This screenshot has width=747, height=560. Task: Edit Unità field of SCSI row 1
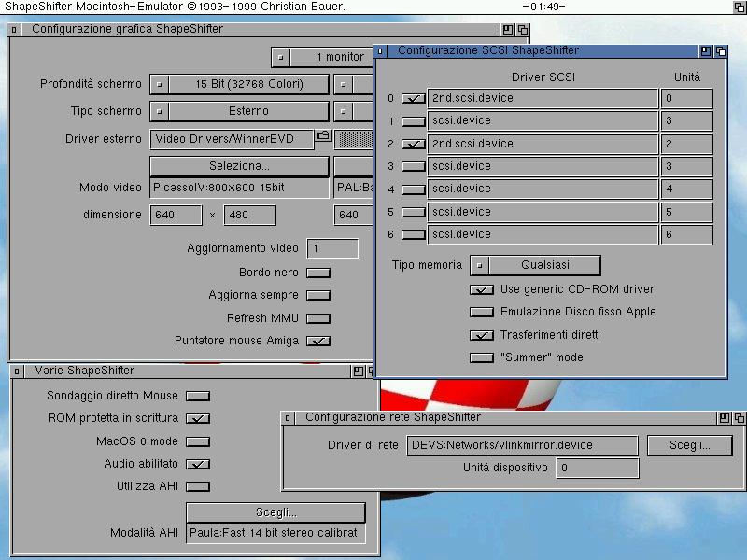[x=687, y=121]
